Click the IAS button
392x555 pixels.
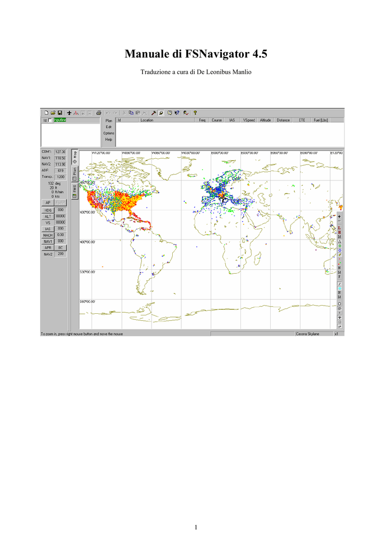coord(48,229)
